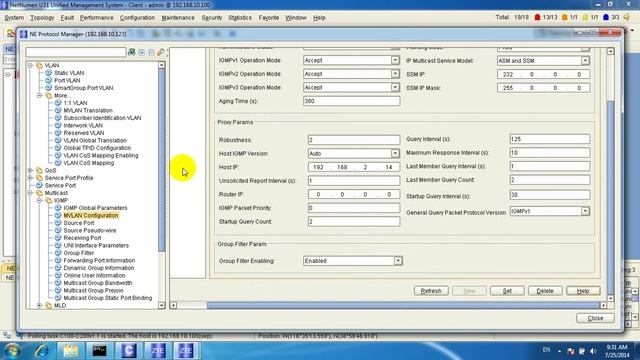The height and width of the screenshot is (360, 640).
Task: Select MVLAN Translation in the tree
Action: click(x=88, y=110)
